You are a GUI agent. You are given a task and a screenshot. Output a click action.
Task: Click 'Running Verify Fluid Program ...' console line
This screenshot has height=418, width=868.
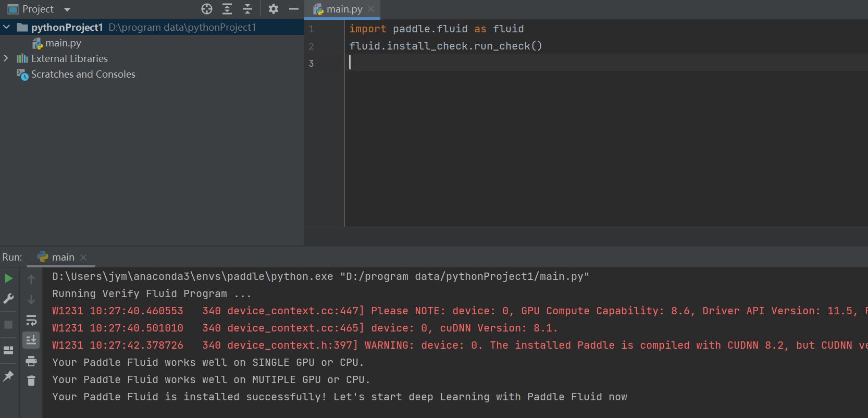coord(152,294)
